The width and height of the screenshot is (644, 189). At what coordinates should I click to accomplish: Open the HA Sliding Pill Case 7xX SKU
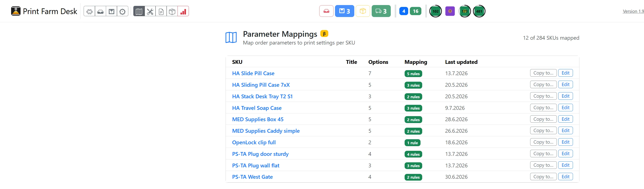click(261, 85)
